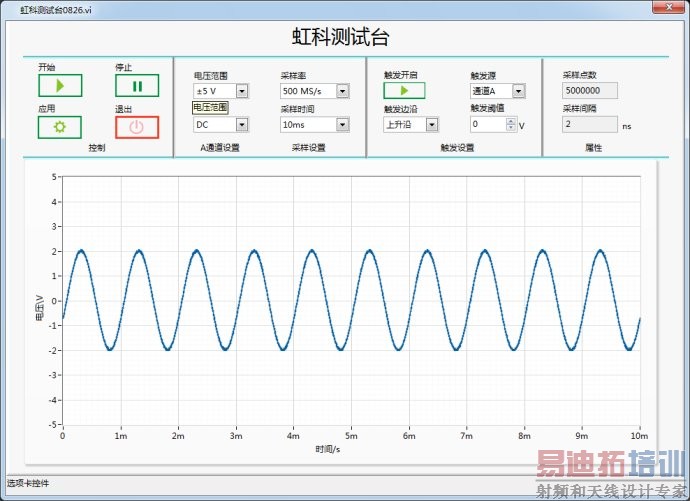Click the 5m x-axis tick label
This screenshot has height=501, width=690.
[351, 436]
